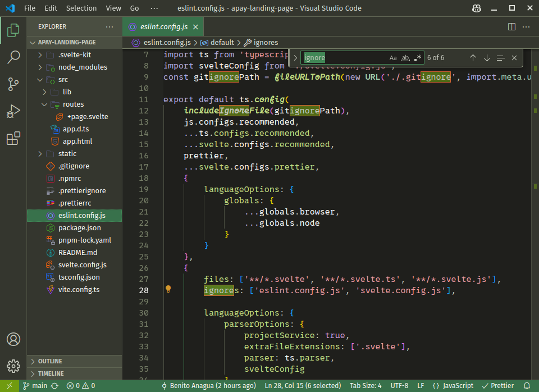The image size is (539, 392).
Task: Open the Source Control view
Action: click(13, 84)
